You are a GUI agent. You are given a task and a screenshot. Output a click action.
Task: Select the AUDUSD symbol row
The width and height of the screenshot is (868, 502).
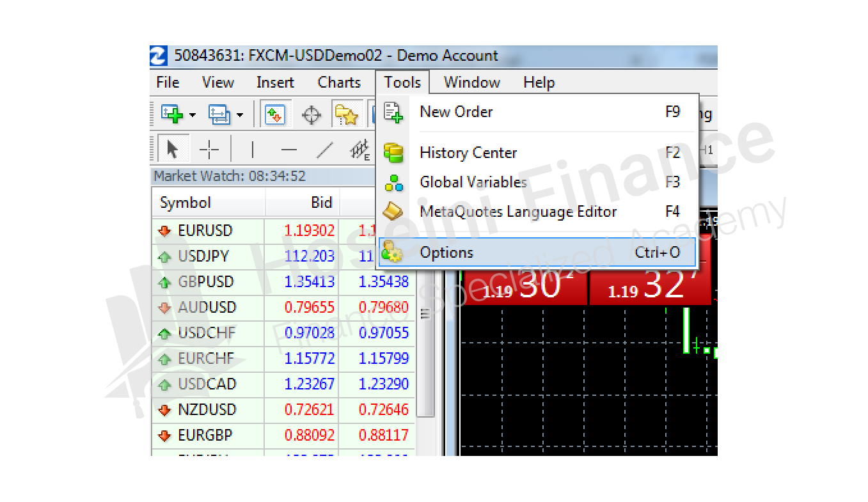click(283, 308)
